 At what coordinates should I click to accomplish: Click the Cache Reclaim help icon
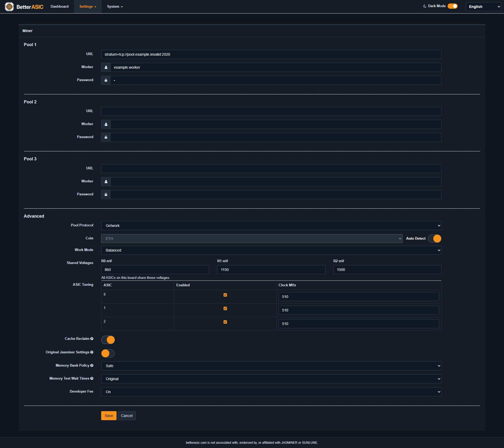pos(92,339)
